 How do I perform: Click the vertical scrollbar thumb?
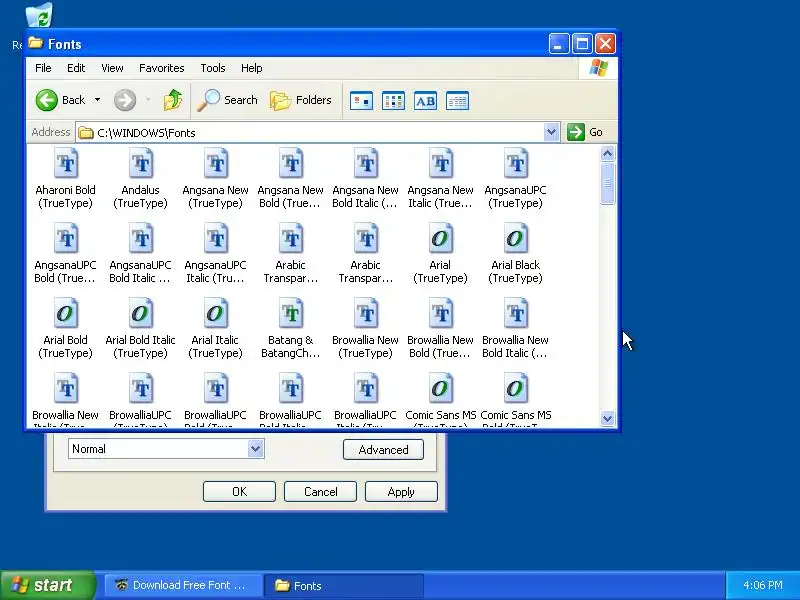click(x=607, y=184)
